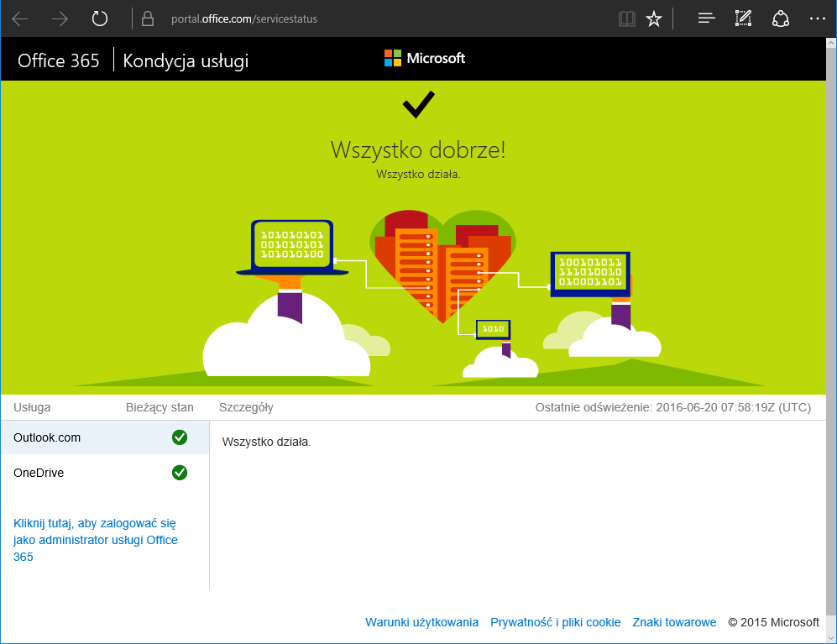
Task: Open the Znaki towarowe link
Action: point(674,622)
